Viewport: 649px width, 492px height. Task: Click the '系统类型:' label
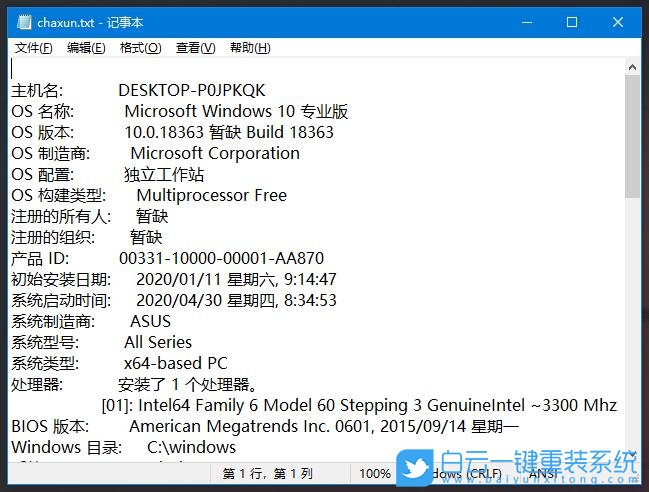coord(45,363)
